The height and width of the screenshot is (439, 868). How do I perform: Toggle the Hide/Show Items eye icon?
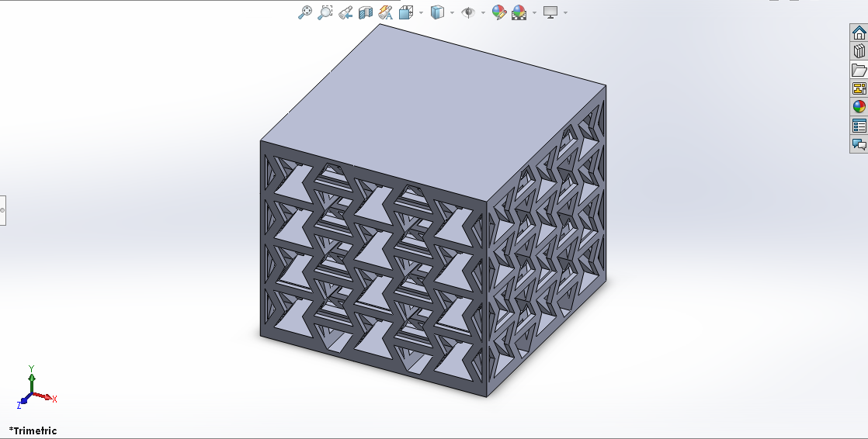pos(468,12)
